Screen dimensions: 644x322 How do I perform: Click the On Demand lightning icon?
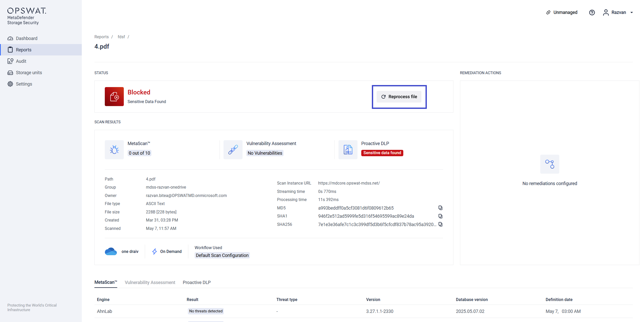154,251
